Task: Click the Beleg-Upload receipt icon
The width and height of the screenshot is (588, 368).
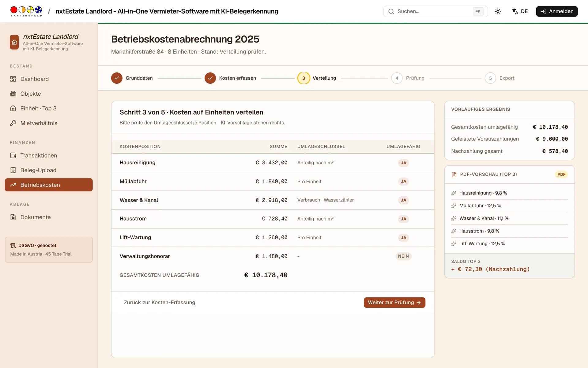Action: coord(13,170)
